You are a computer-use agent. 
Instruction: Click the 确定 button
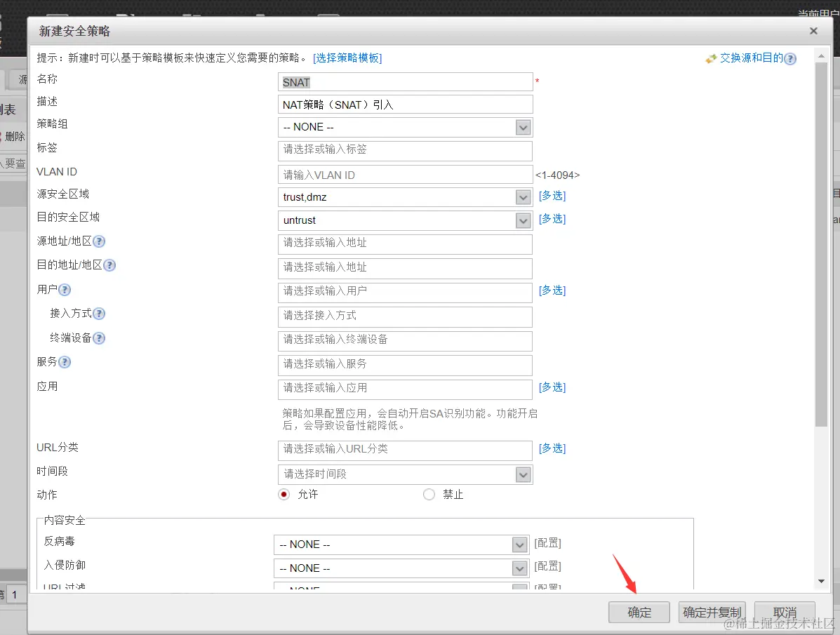coord(639,613)
